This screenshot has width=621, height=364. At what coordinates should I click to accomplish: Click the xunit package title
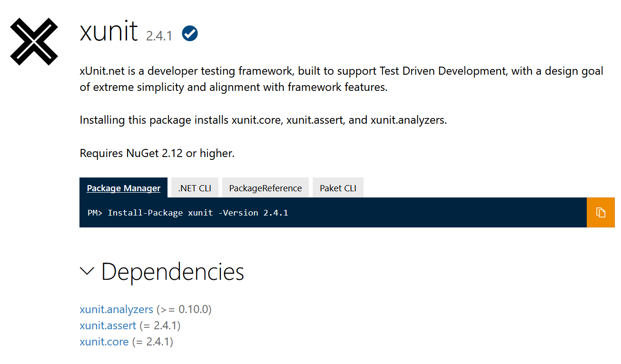[x=109, y=32]
